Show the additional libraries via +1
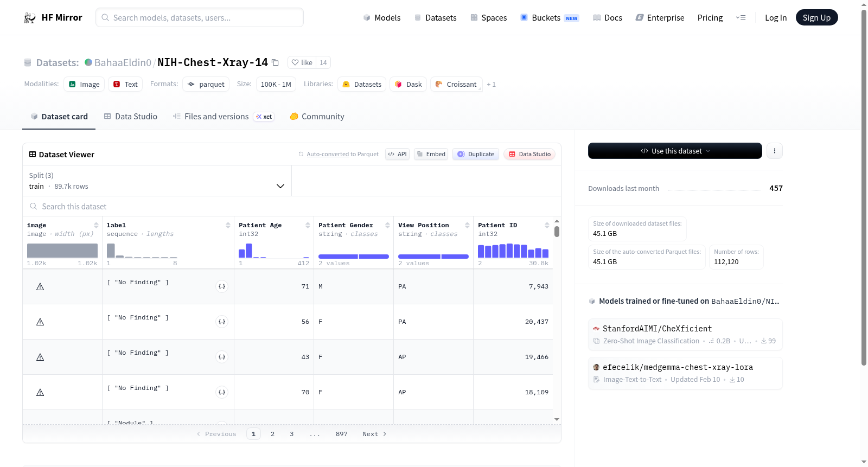The width and height of the screenshot is (868, 467). 491,85
